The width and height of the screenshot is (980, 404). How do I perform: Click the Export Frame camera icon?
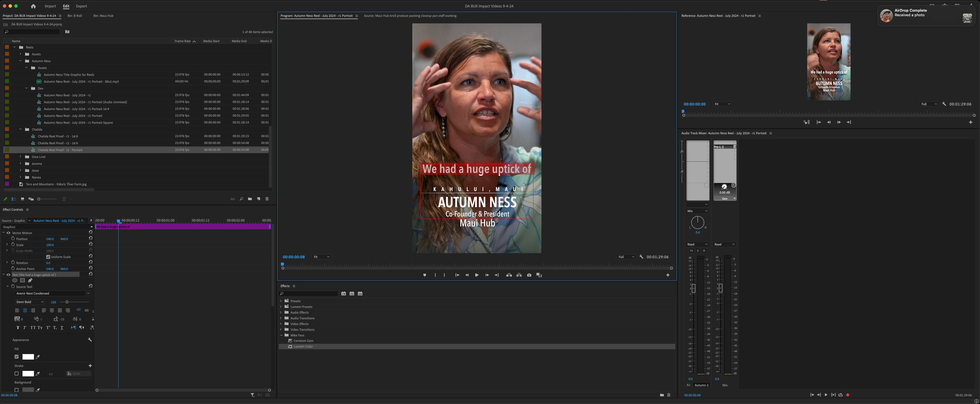click(x=529, y=275)
